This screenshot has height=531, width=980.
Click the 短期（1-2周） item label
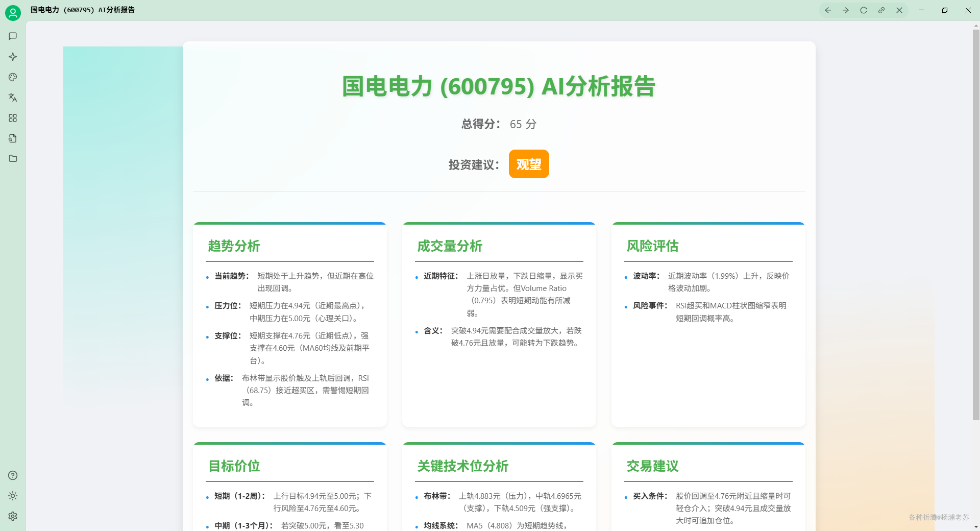[240, 496]
